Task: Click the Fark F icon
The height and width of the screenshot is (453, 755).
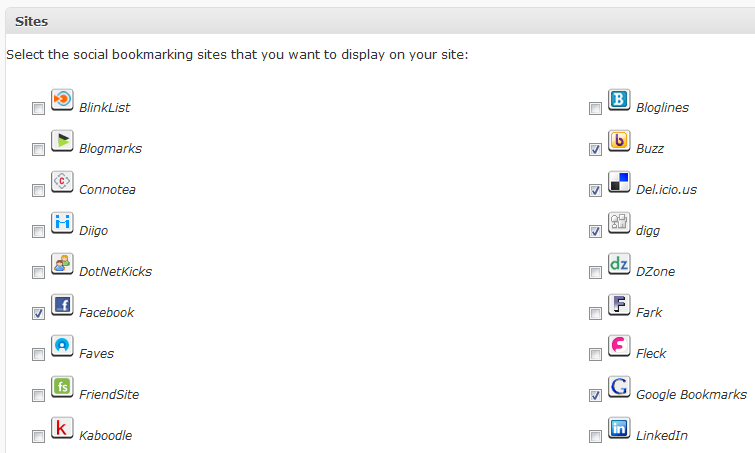Action: [x=619, y=304]
